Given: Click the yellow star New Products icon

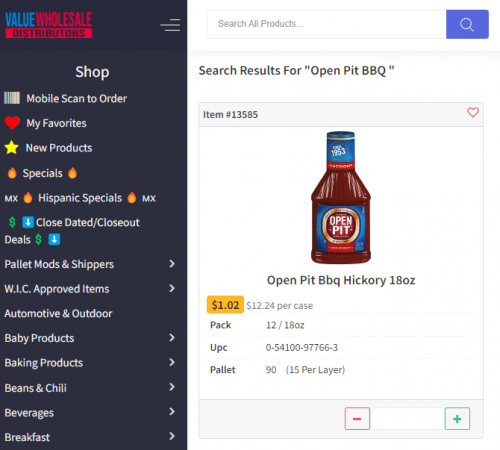Looking at the screenshot, I should click(12, 147).
